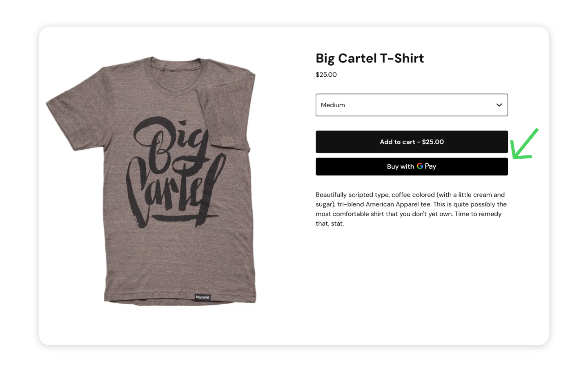Select the Medium label in the size box
This screenshot has height=372, width=588.
click(333, 105)
